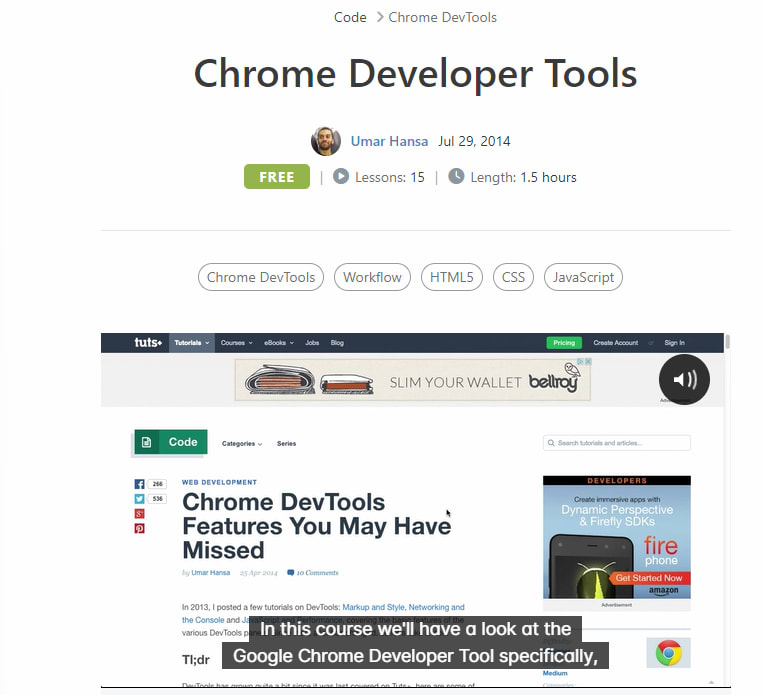Image resolution: width=764 pixels, height=695 pixels.
Task: Click the Chrome logo thumbnail
Action: coord(668,653)
